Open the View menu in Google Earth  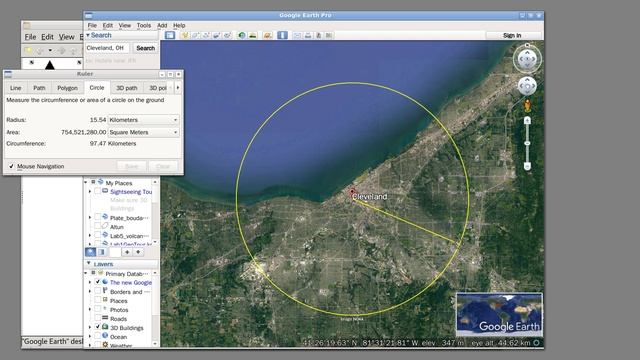(x=125, y=25)
